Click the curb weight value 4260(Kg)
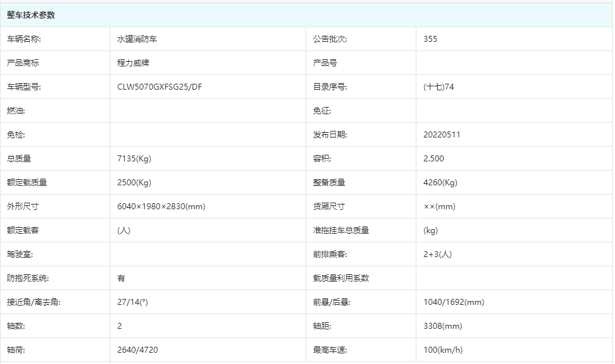The image size is (615, 364). point(440,183)
